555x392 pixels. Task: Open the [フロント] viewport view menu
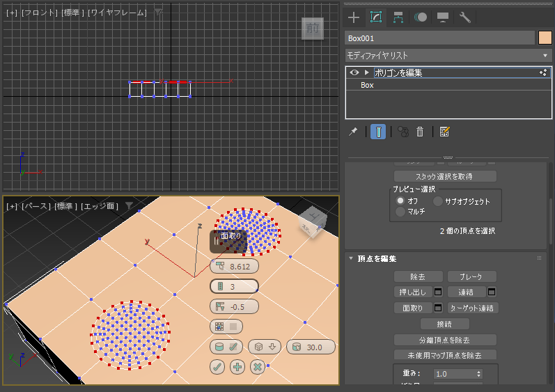tap(39, 13)
